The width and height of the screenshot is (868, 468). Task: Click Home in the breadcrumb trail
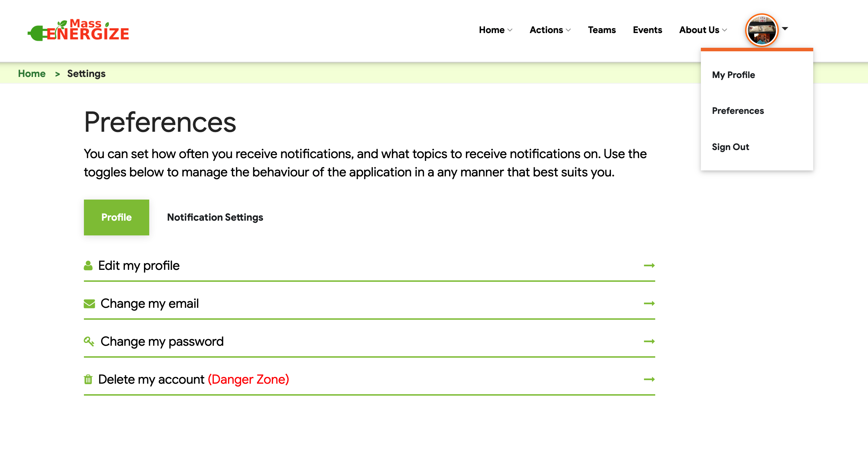(32, 73)
